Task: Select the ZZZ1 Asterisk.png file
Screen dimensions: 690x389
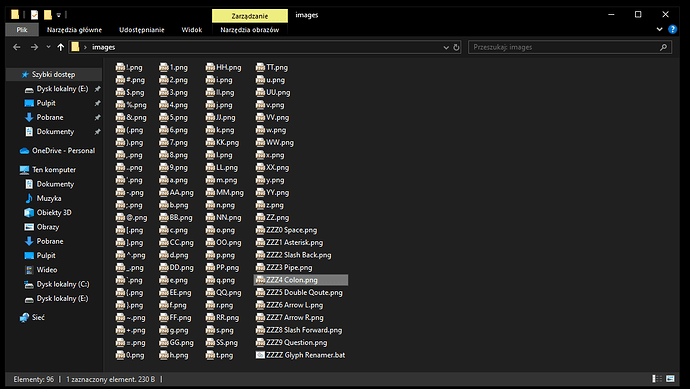Action: 290,242
